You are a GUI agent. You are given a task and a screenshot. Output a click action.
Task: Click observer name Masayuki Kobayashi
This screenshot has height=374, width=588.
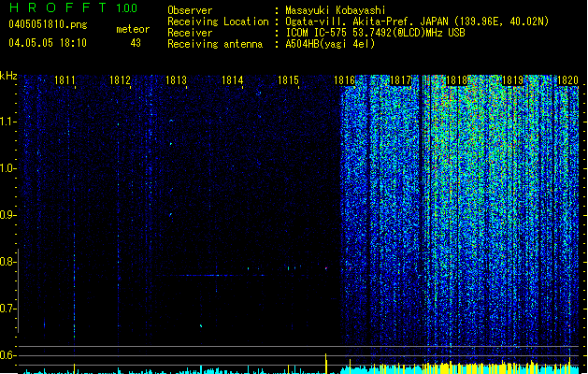click(336, 10)
